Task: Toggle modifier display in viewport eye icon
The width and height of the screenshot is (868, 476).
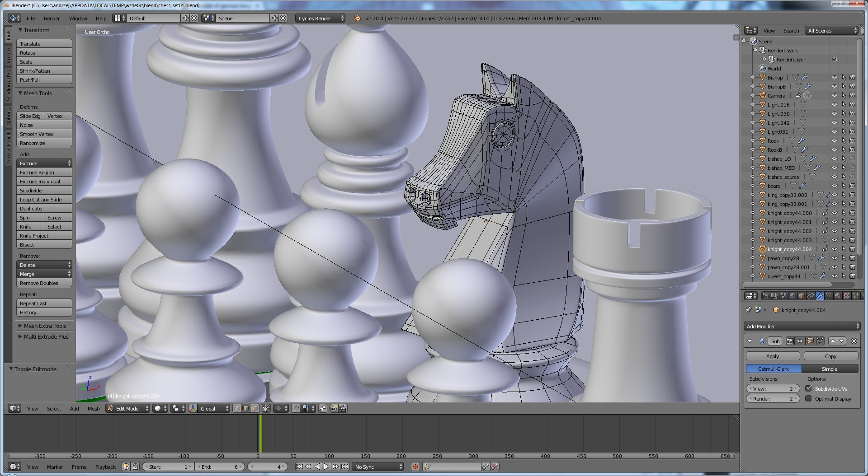Action: (799, 341)
